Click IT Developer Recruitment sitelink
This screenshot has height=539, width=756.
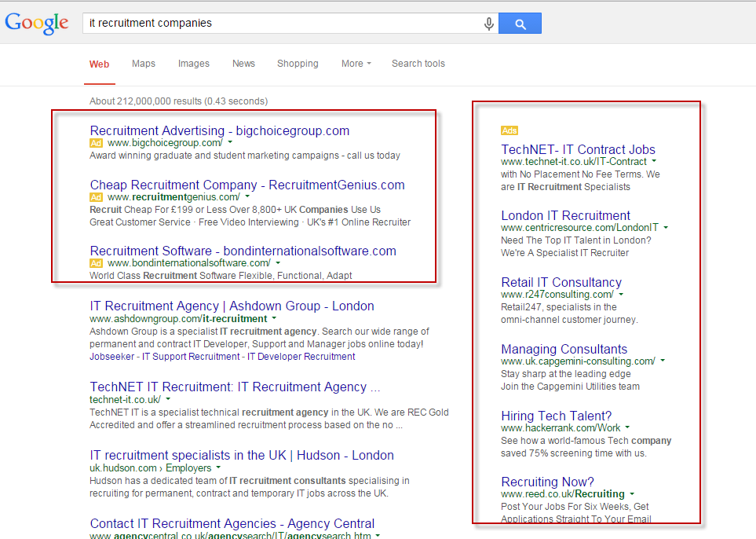click(x=301, y=357)
